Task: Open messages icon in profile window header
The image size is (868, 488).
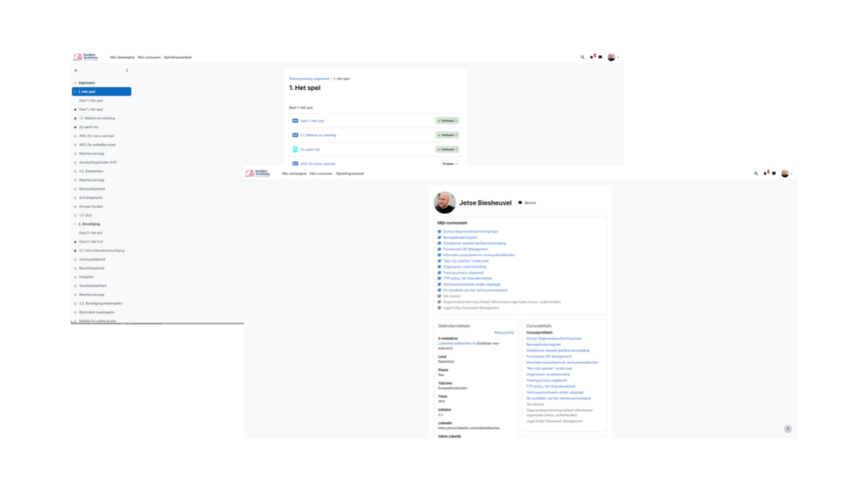Action: [772, 174]
